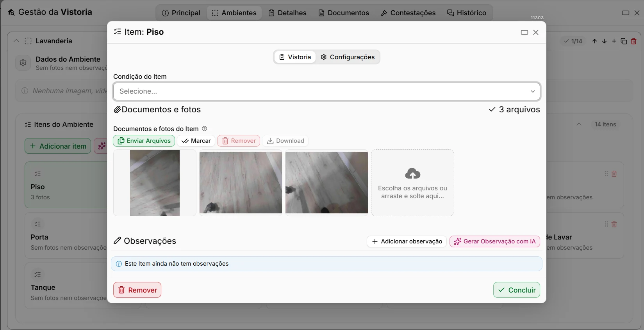
Task: Open the Principal tab
Action: coord(181,13)
